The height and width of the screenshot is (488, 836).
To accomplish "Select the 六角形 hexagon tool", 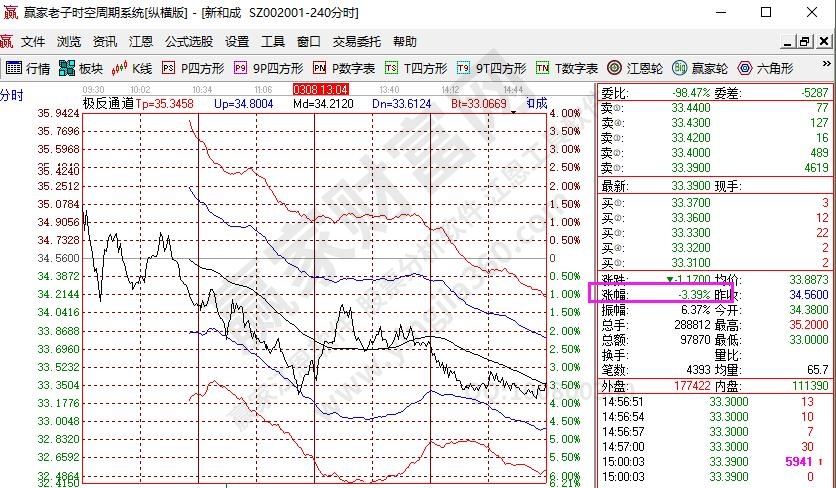I will 765,68.
